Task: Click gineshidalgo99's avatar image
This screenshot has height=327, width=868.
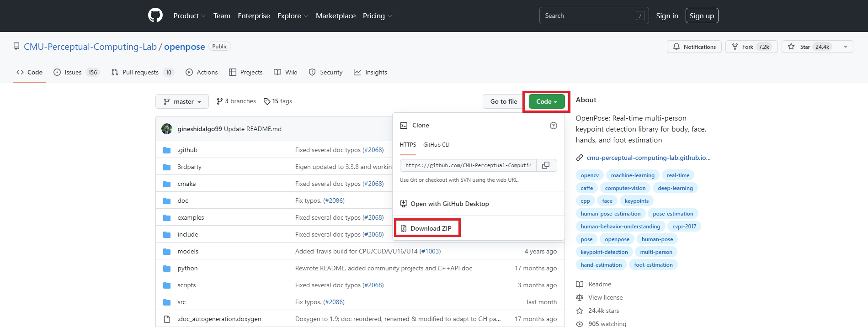Action: (x=167, y=129)
